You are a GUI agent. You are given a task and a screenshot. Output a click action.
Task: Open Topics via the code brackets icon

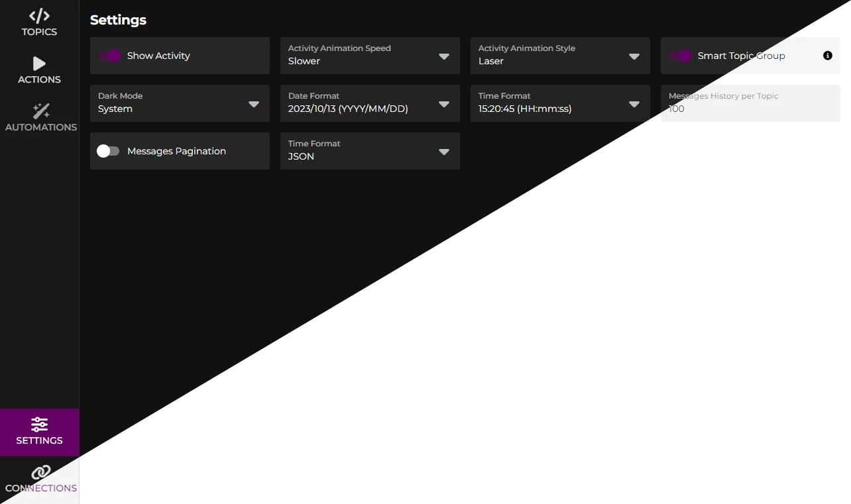39,15
